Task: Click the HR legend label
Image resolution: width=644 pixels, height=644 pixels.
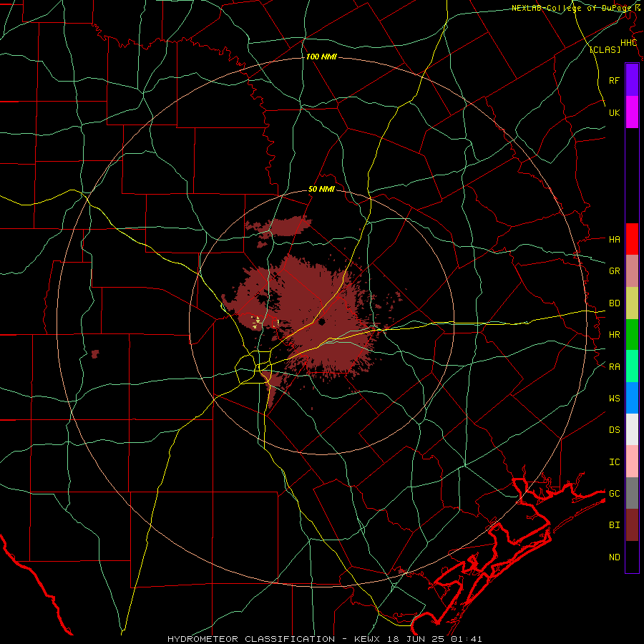Action: point(614,335)
